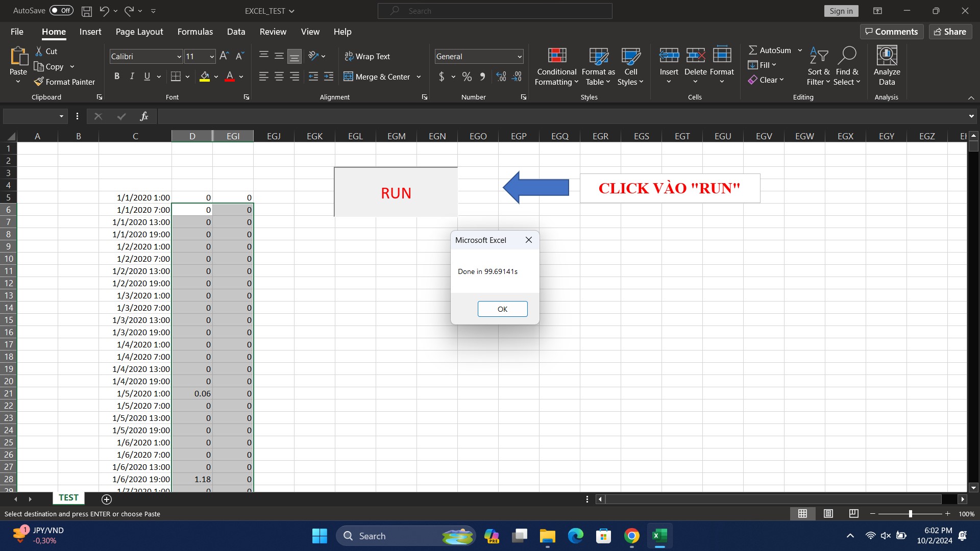Switch to the Page Layout tab

pos(139,32)
